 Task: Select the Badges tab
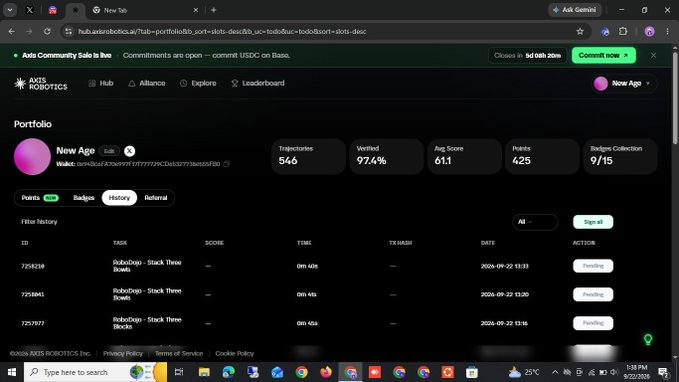84,197
